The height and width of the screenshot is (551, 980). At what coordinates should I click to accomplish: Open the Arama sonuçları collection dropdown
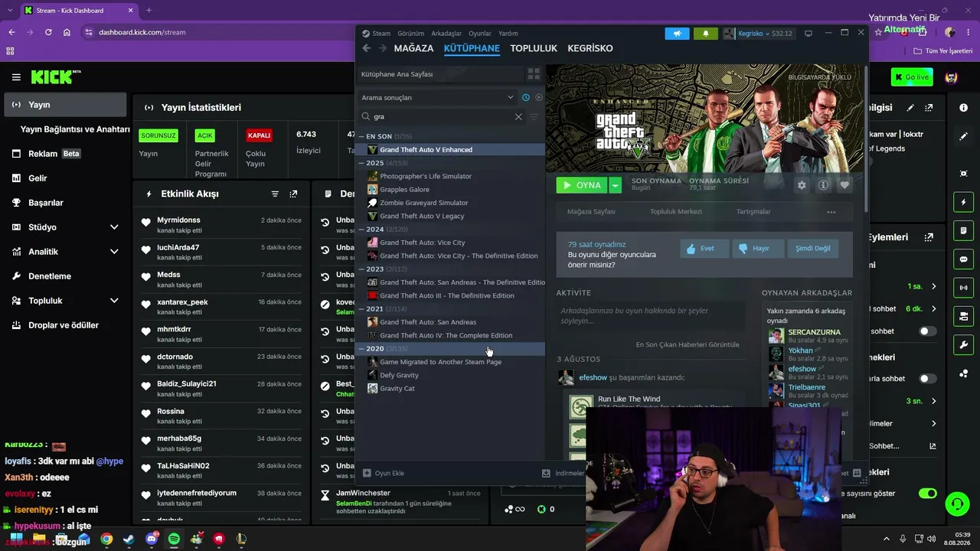[x=437, y=97]
